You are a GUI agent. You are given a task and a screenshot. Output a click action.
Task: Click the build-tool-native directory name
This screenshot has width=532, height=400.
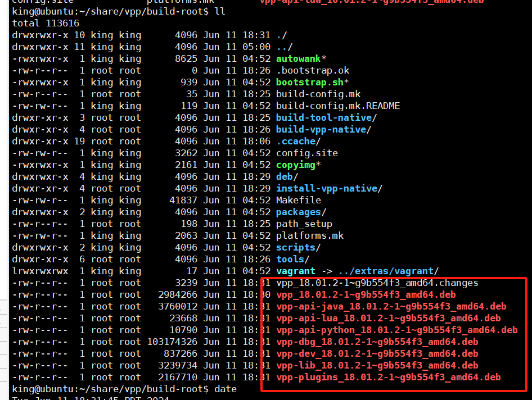point(324,117)
